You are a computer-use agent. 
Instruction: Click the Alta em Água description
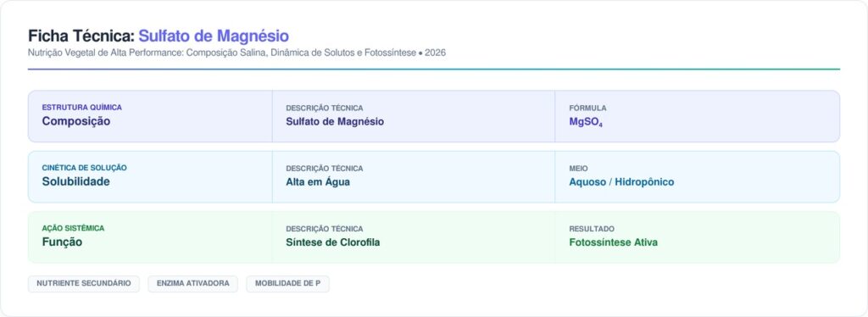(x=318, y=182)
